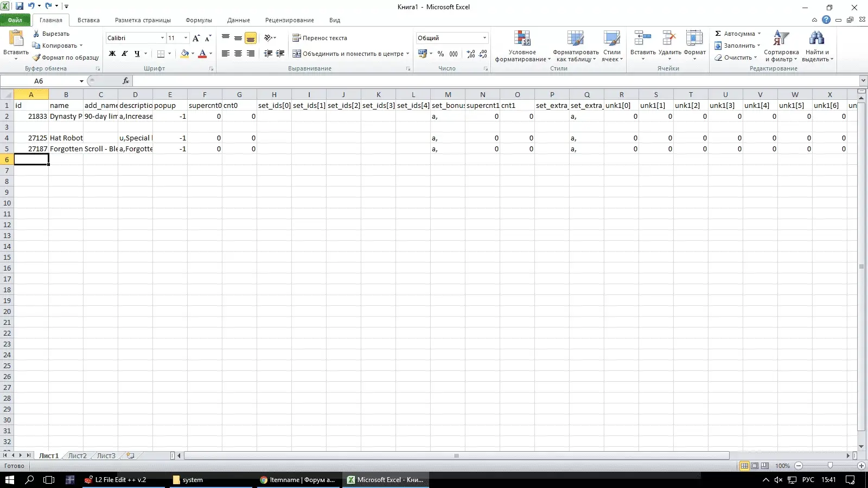The image size is (868, 488).
Task: Click the Delete cells (Удалить) icon
Action: coord(669,38)
